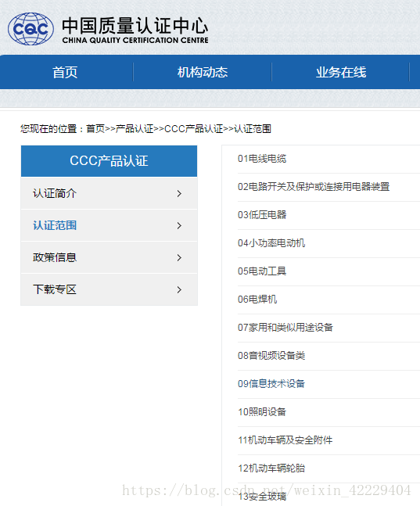Open category 08音视频设备类

coord(271,355)
